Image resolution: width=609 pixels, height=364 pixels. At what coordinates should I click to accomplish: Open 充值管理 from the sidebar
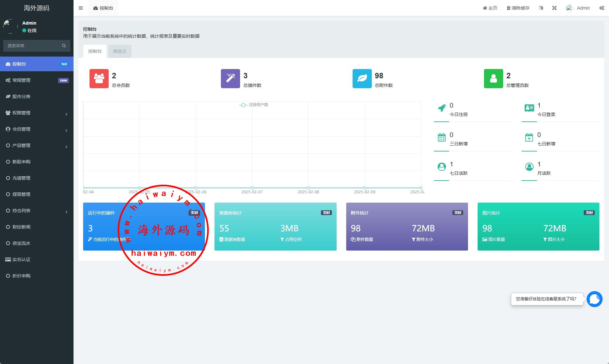click(x=21, y=178)
